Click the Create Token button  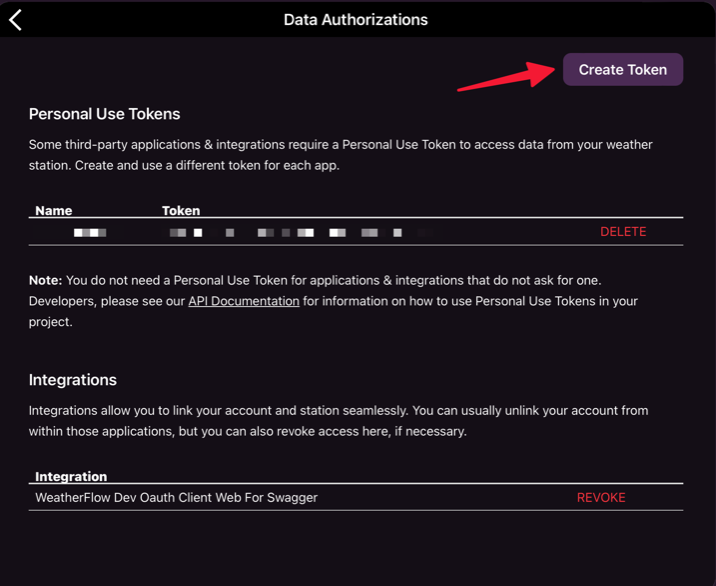tap(622, 70)
